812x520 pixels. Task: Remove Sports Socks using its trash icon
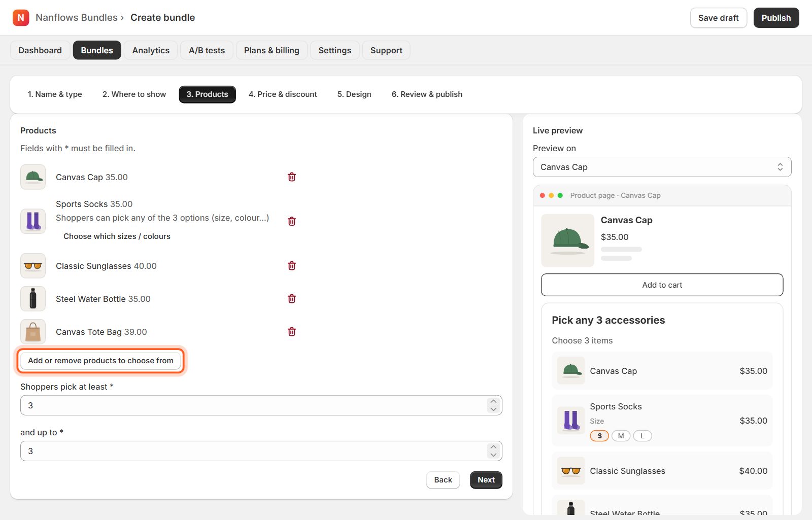292,221
